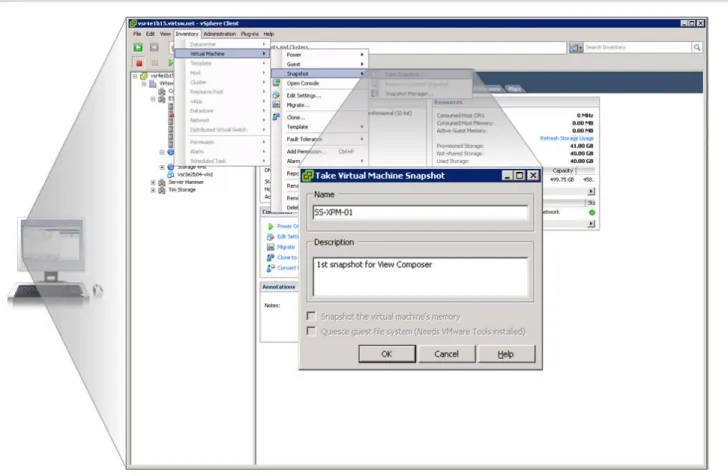Viewport: 728px width, 476px height.
Task: Select the vsr4e1b15 vCenter root icon
Action: tap(144, 75)
